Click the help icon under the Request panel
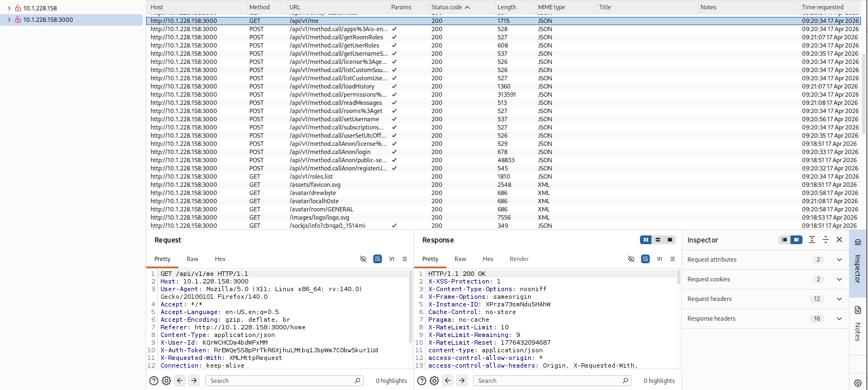Image resolution: width=868 pixels, height=390 pixels. pos(154,381)
